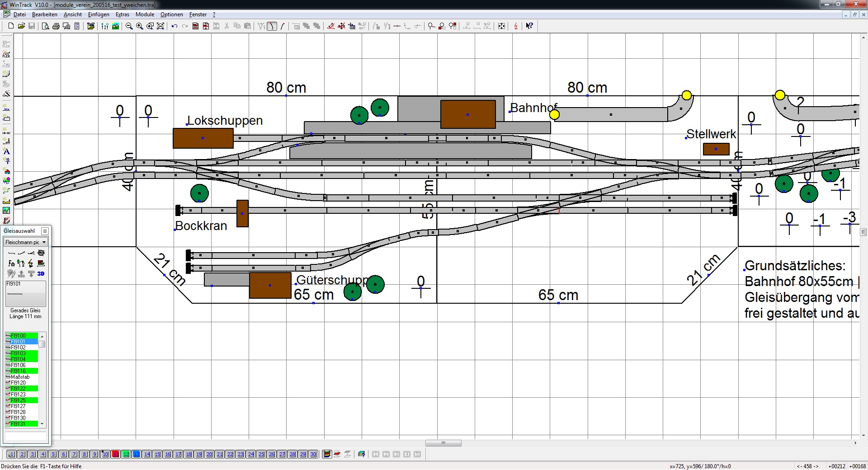Select track Fl9122 in the list

(x=22, y=389)
